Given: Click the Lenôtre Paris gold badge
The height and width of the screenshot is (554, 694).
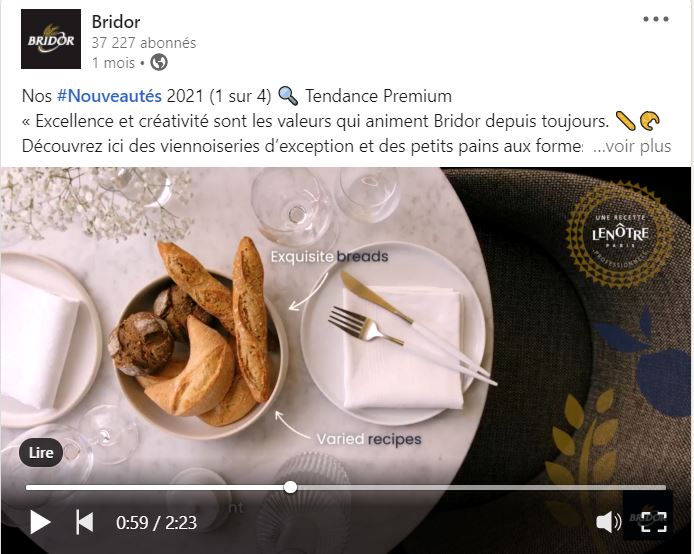Looking at the screenshot, I should tap(620, 235).
